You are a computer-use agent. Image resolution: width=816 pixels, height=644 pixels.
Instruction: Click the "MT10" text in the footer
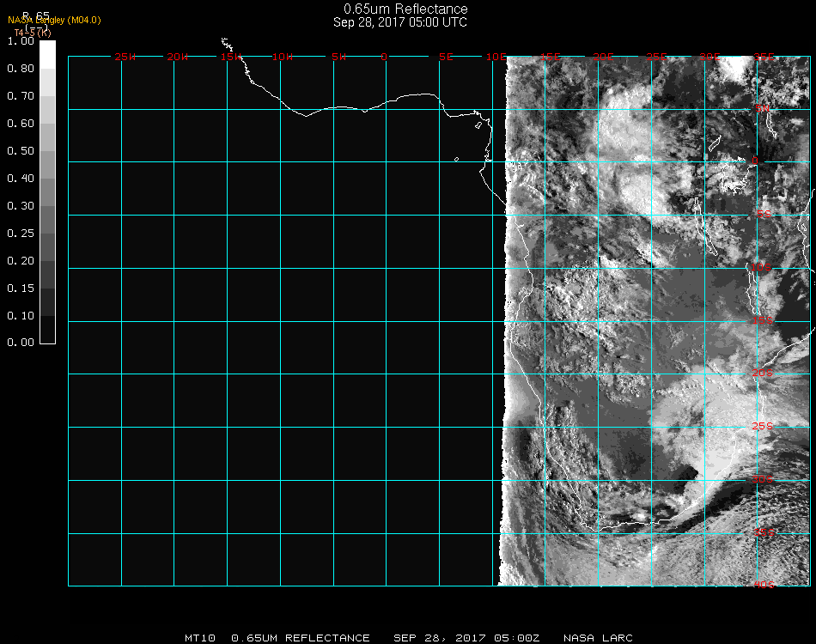(x=200, y=638)
